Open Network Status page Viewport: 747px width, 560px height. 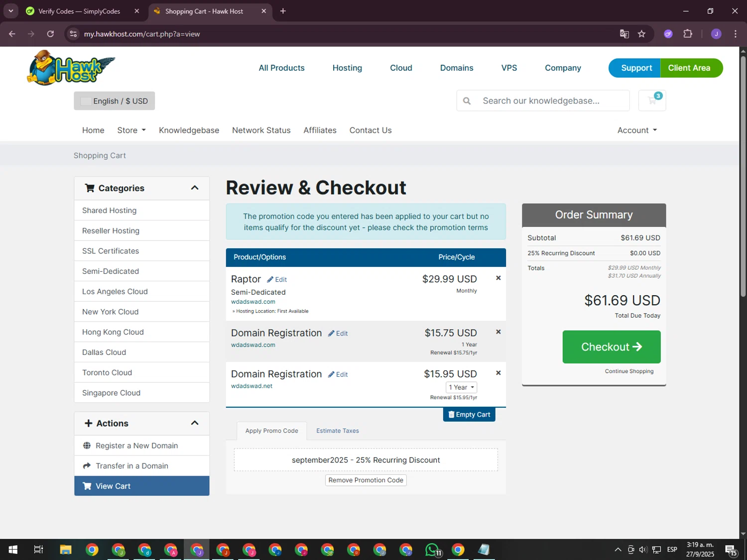coord(261,130)
